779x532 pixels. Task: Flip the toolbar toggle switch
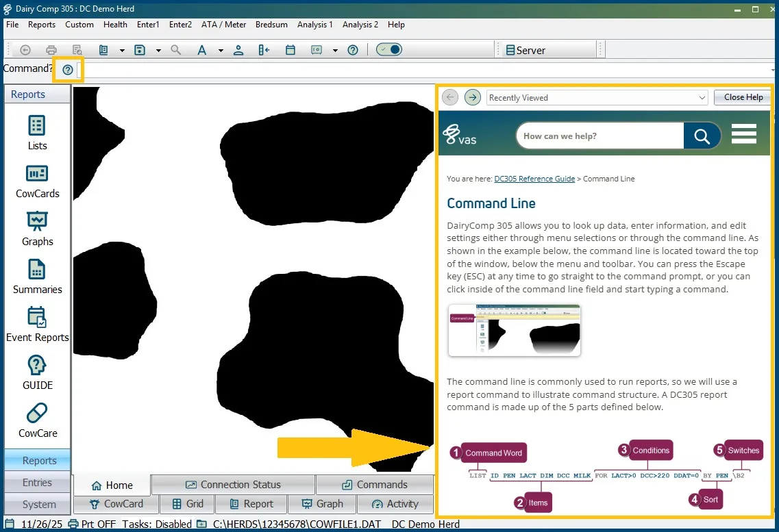[x=389, y=49]
